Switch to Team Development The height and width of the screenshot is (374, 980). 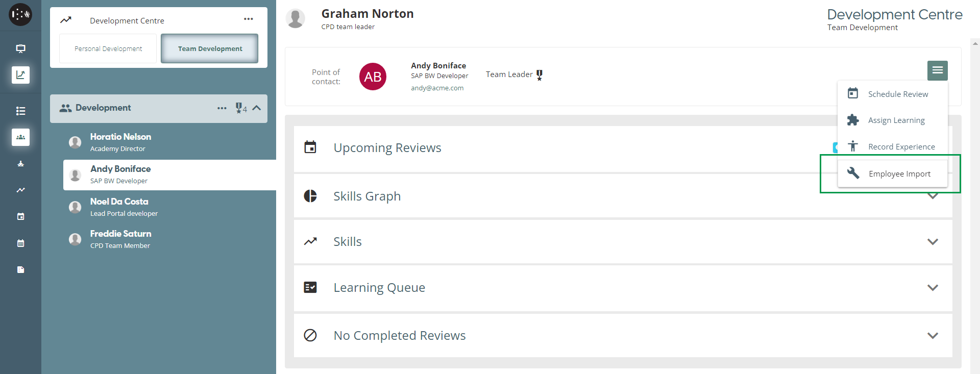[x=210, y=48]
